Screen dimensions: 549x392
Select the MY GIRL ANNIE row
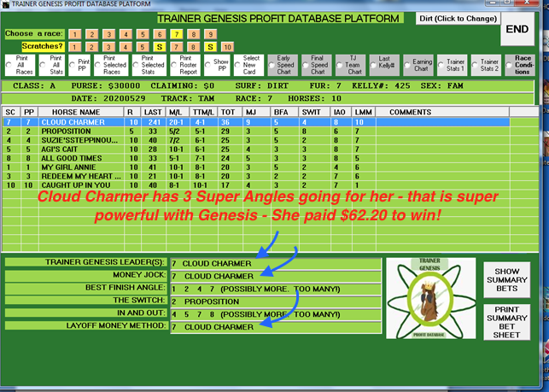(x=256, y=167)
